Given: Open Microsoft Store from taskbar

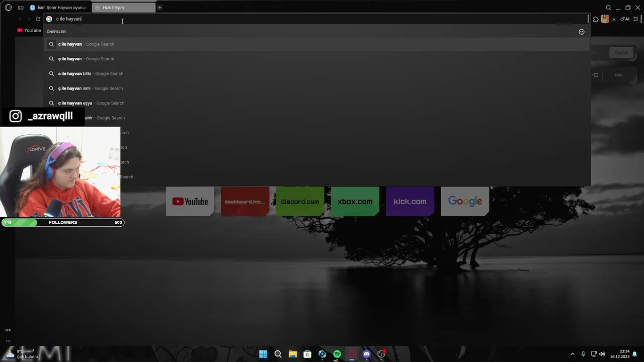Looking at the screenshot, I should (x=307, y=354).
